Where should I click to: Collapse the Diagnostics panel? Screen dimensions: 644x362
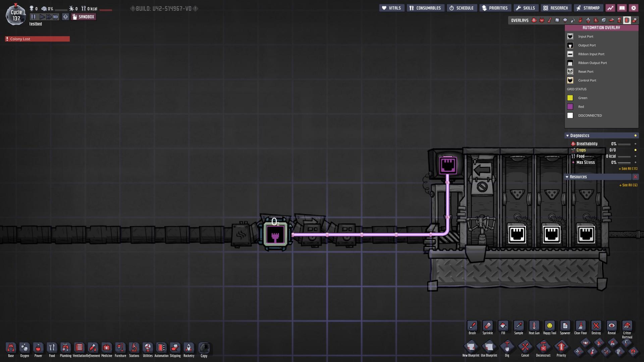(x=568, y=136)
